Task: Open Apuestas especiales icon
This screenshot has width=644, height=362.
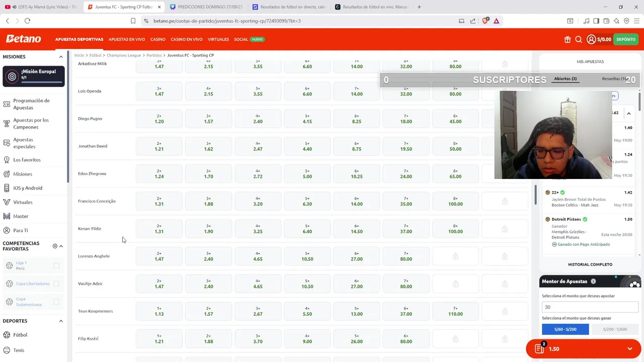Action: click(7, 143)
